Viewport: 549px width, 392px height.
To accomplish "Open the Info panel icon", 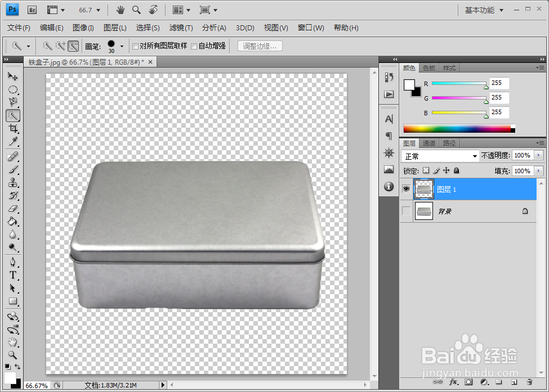I will (389, 186).
